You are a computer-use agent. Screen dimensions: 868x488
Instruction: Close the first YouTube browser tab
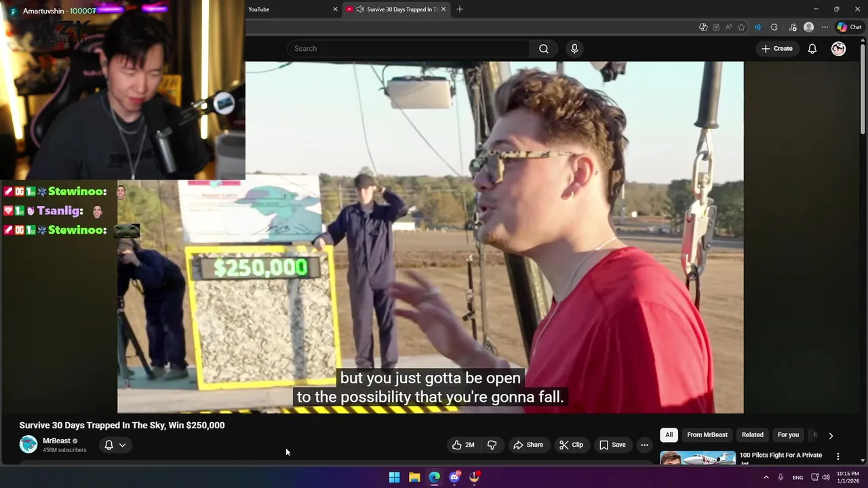click(x=335, y=9)
